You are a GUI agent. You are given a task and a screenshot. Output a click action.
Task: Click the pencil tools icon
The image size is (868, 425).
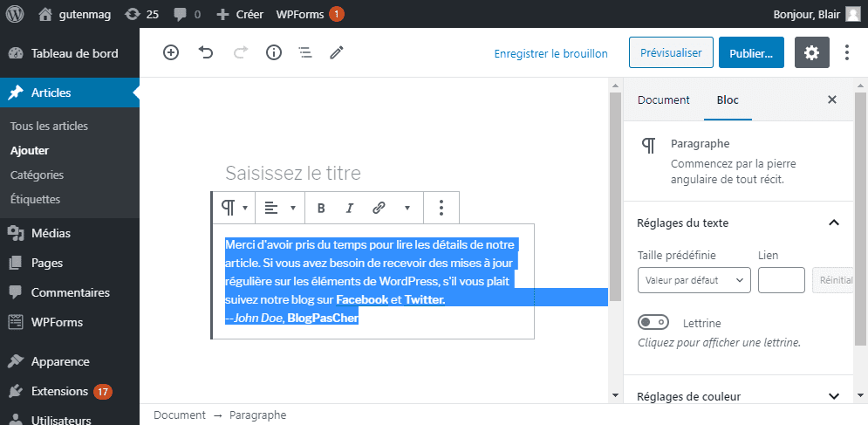pos(337,52)
